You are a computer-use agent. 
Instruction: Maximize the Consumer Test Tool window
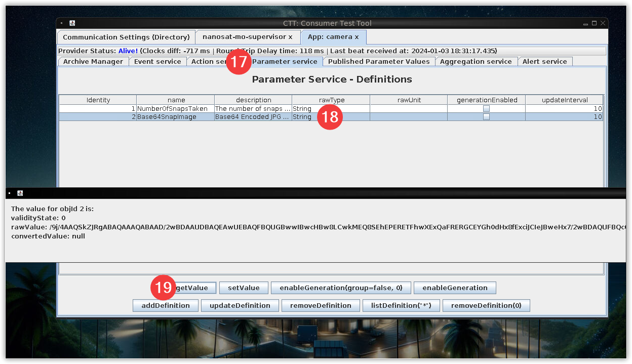[x=595, y=23]
